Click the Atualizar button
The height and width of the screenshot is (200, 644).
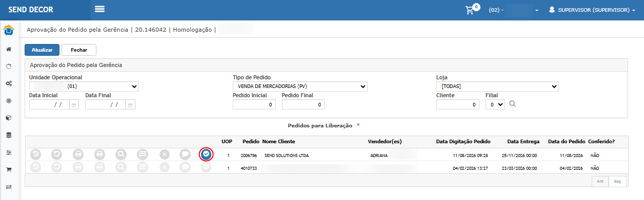pyautogui.click(x=42, y=50)
